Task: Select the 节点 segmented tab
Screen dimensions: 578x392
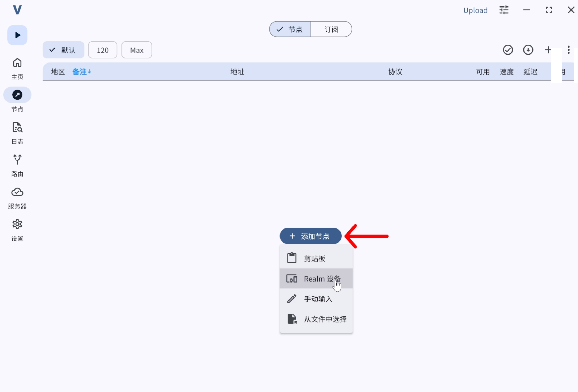Action: 290,29
